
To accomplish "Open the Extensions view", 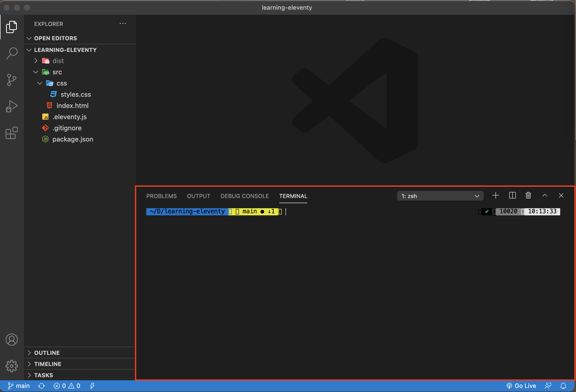I will point(11,133).
